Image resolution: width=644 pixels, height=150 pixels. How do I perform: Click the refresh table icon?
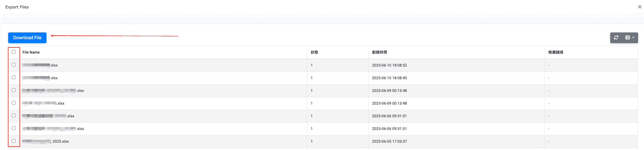coord(616,38)
